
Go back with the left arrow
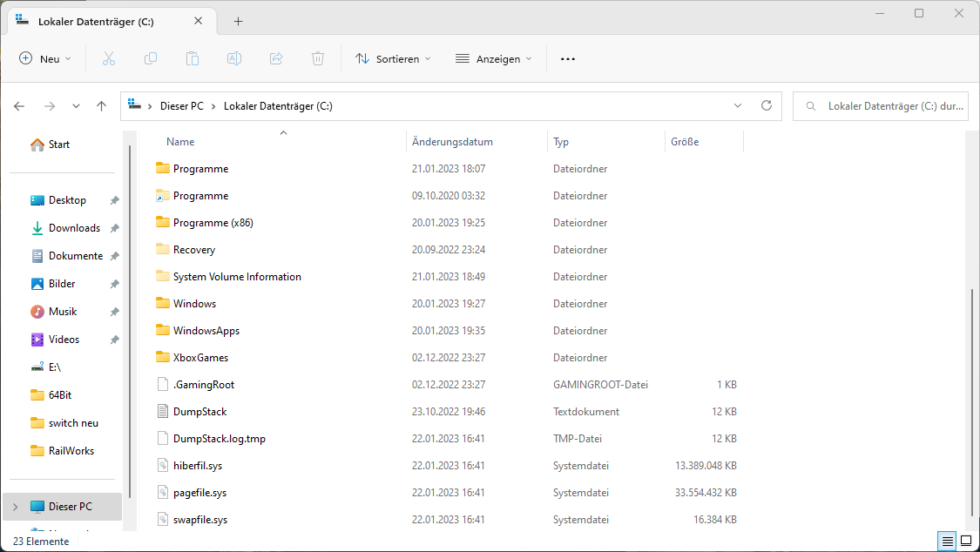19,106
